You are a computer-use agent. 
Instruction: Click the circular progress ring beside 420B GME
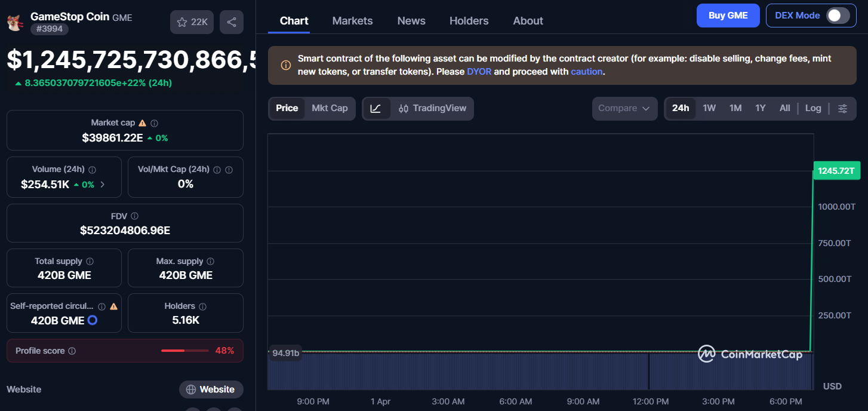93,320
